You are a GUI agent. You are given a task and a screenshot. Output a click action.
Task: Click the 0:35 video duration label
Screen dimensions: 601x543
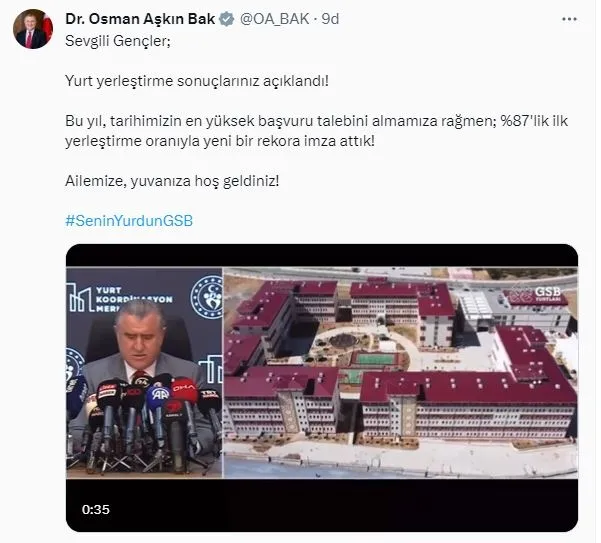(95, 510)
